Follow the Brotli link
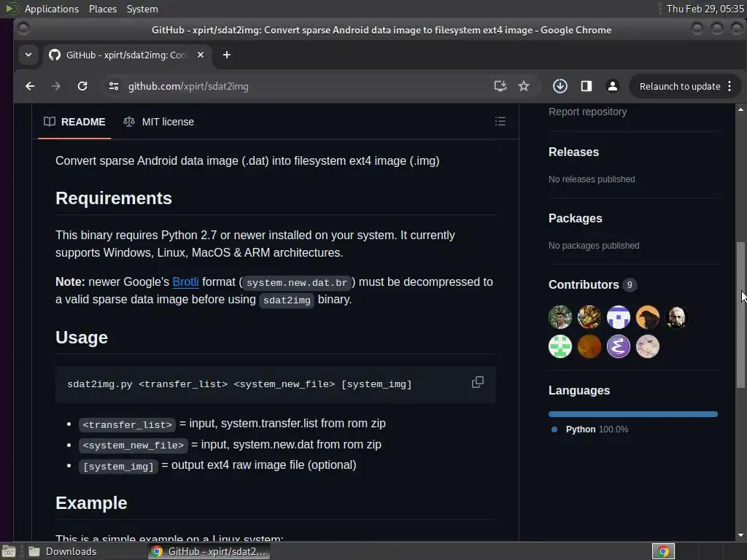The width and height of the screenshot is (747, 560). pos(185,282)
